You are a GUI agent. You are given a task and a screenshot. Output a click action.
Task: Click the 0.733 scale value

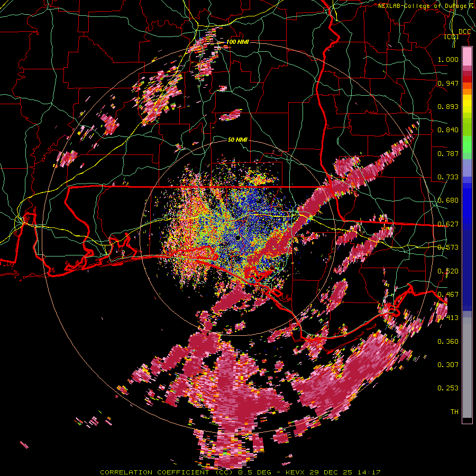tap(448, 177)
